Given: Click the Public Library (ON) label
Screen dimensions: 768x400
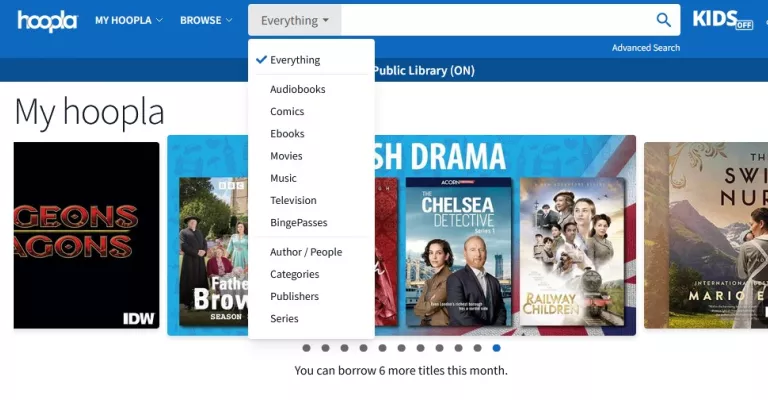Looking at the screenshot, I should pos(424,71).
